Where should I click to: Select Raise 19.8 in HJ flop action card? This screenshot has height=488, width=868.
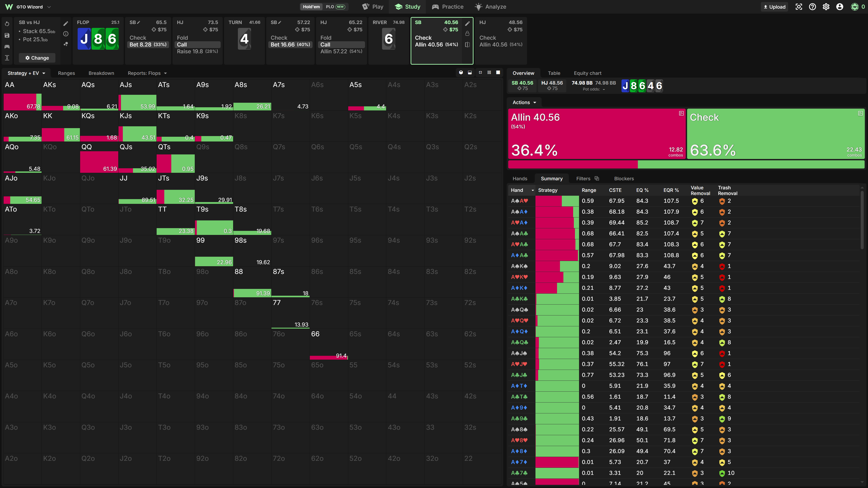click(x=197, y=51)
